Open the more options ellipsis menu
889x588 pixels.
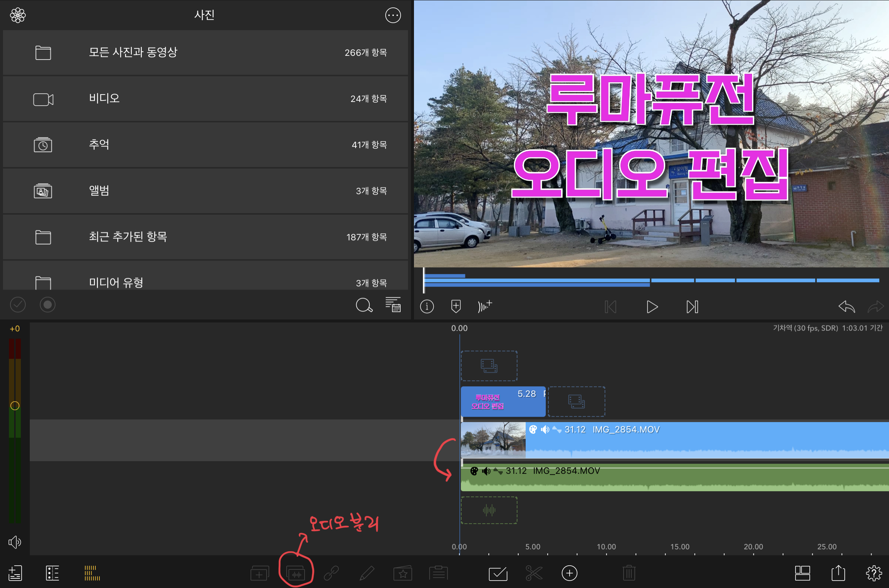click(393, 15)
